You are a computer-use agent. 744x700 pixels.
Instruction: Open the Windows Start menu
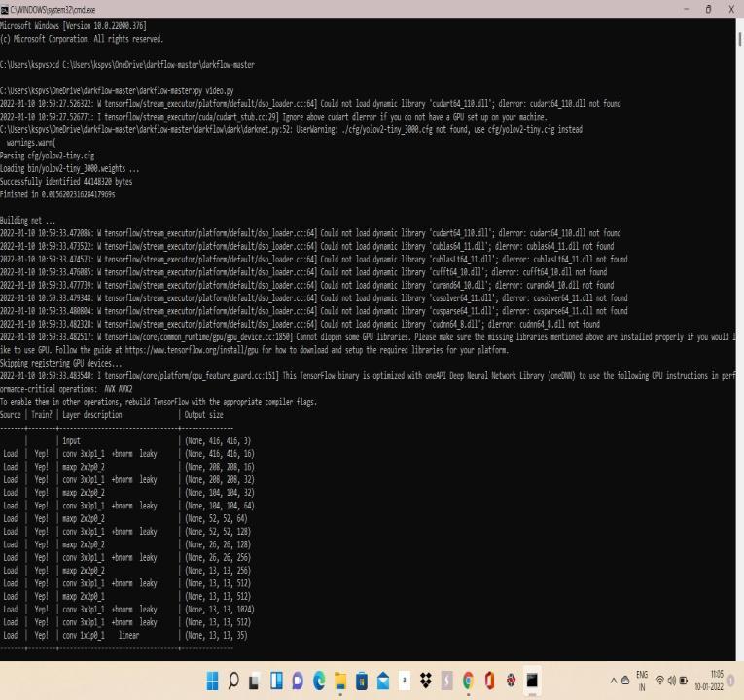tap(212, 681)
